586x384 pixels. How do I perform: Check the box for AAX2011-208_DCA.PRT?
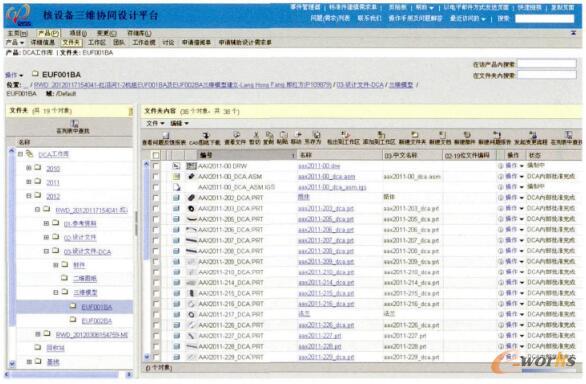click(x=156, y=251)
